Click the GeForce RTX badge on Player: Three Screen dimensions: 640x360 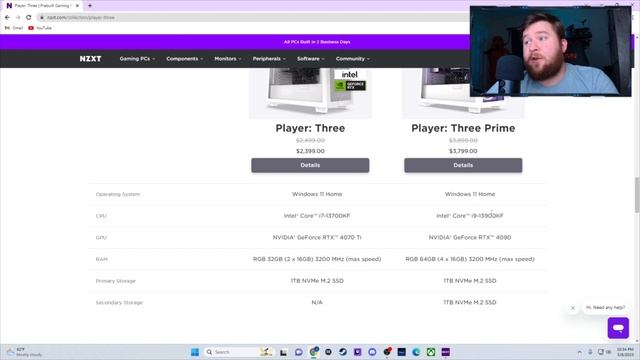coord(350,85)
